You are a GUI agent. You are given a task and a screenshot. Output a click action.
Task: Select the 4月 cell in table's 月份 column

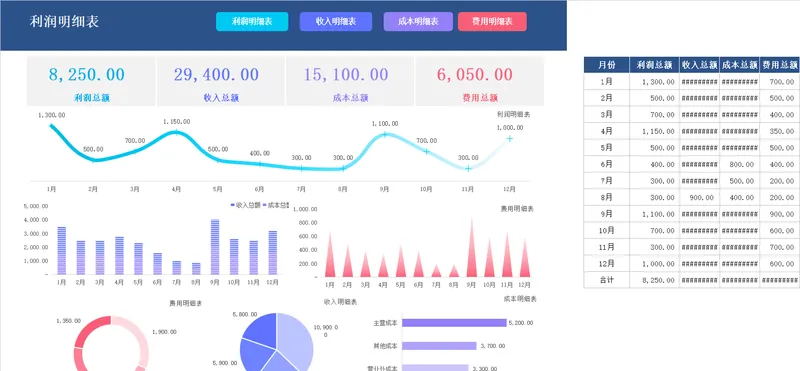click(606, 131)
